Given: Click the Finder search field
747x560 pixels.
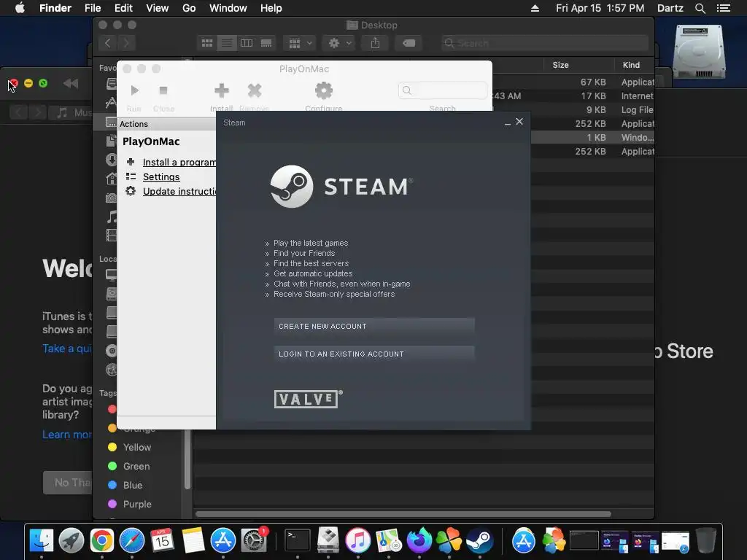Looking at the screenshot, I should (544, 43).
